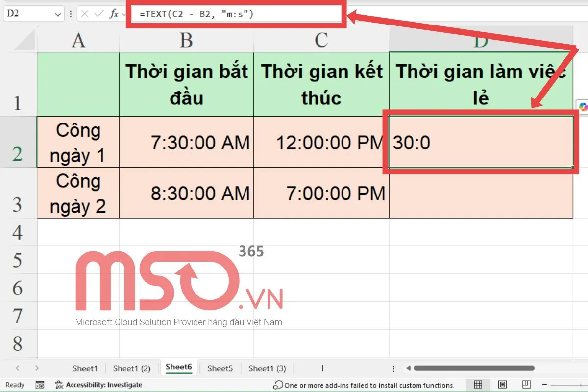Open the sheet navigation options with right scroll arrow
This screenshot has height=392, width=588.
point(37,368)
